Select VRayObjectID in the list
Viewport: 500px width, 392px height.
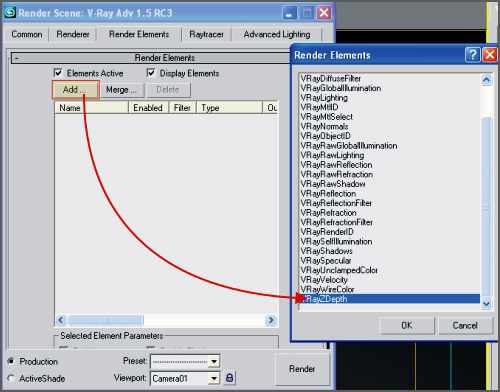[389, 136]
